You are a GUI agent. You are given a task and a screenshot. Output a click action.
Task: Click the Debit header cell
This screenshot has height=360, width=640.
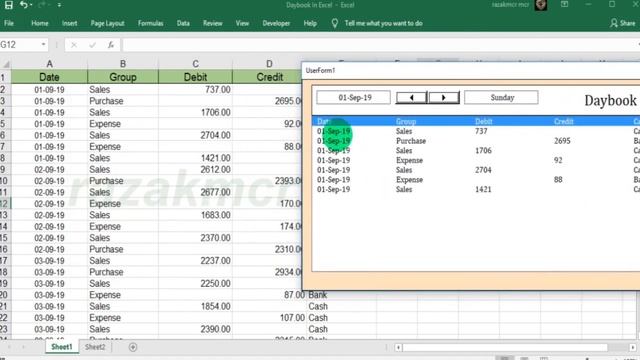point(196,77)
